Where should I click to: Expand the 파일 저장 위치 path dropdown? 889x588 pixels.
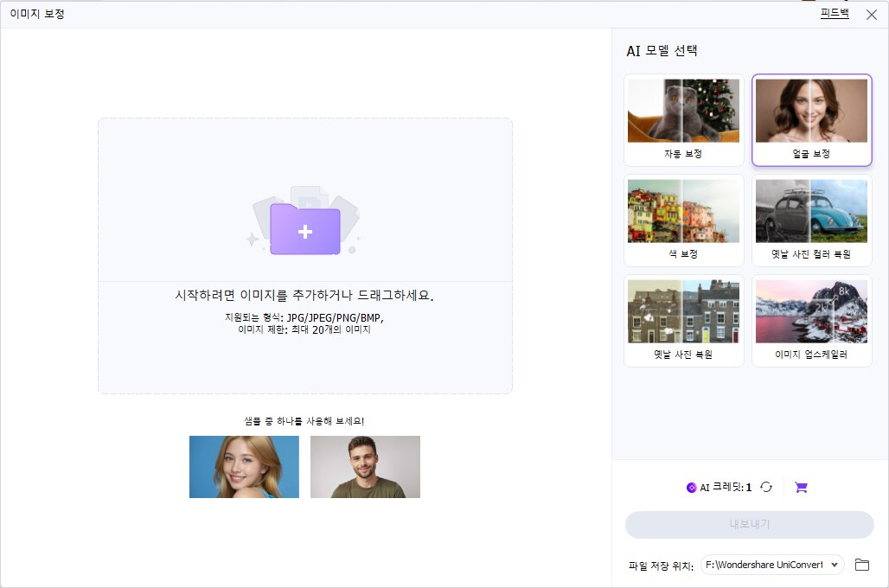[834, 565]
